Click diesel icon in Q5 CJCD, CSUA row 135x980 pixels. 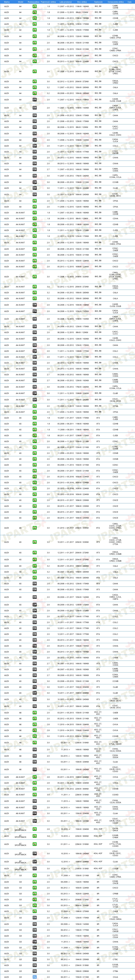(35, 936)
